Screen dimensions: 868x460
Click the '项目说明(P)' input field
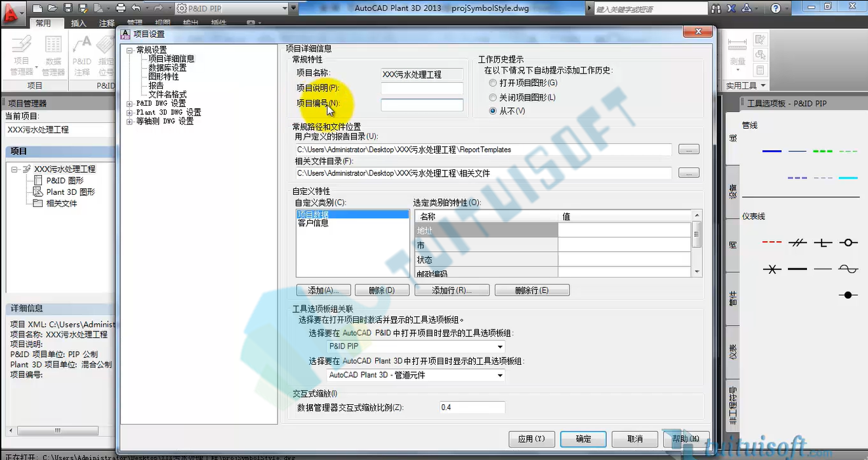coord(422,89)
